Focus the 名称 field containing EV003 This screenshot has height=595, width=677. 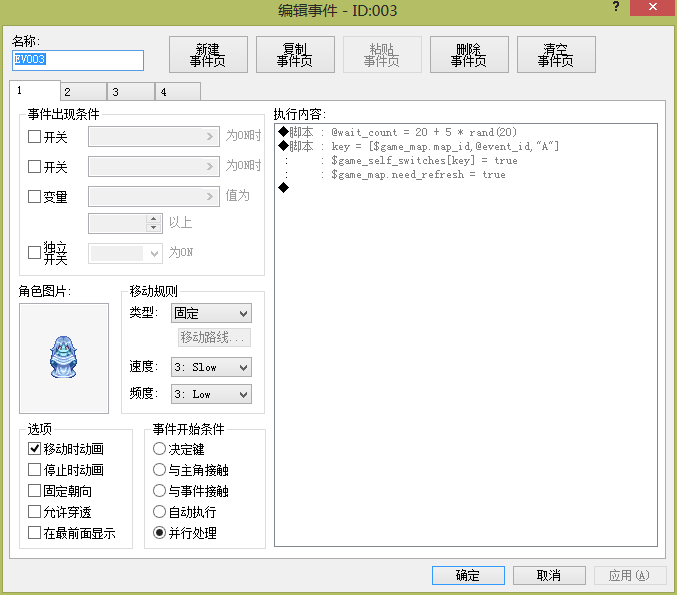click(x=78, y=60)
